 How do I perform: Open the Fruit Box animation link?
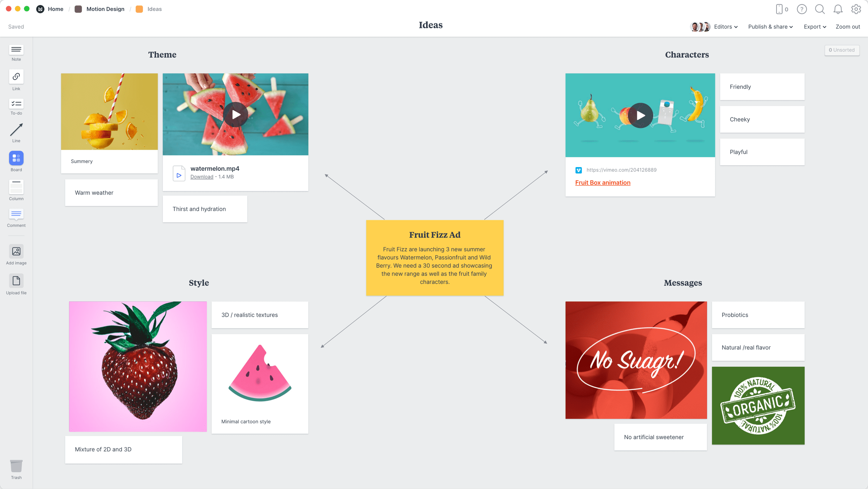point(603,183)
